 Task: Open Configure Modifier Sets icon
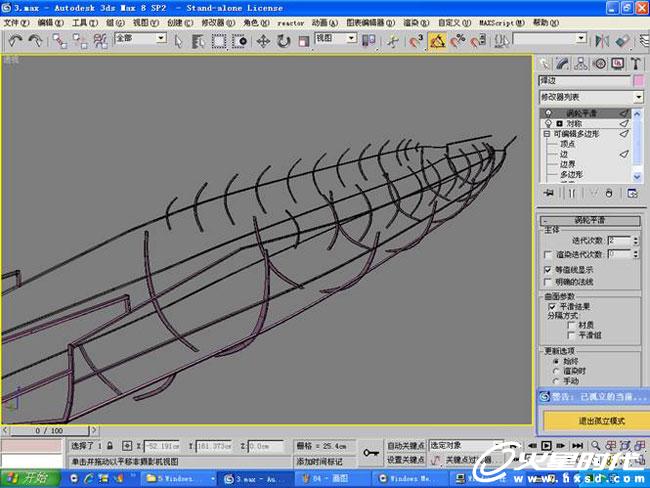pyautogui.click(x=633, y=193)
